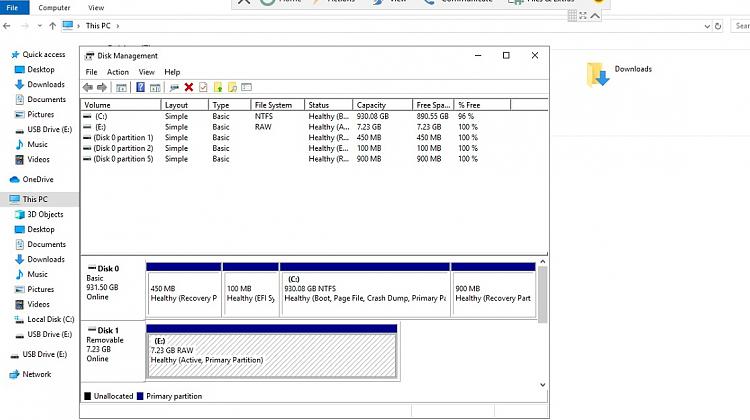
Task: Select the 7.23 GB RAW (E:) partition block
Action: tap(272, 352)
